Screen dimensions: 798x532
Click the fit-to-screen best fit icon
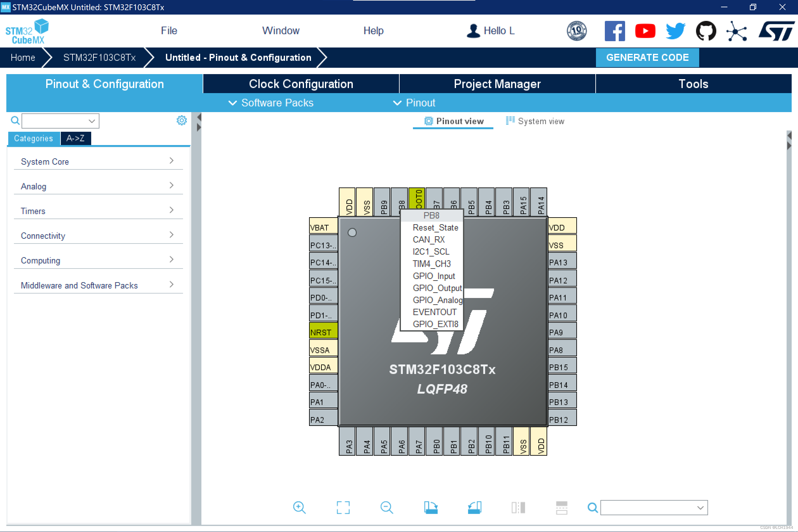pos(343,508)
